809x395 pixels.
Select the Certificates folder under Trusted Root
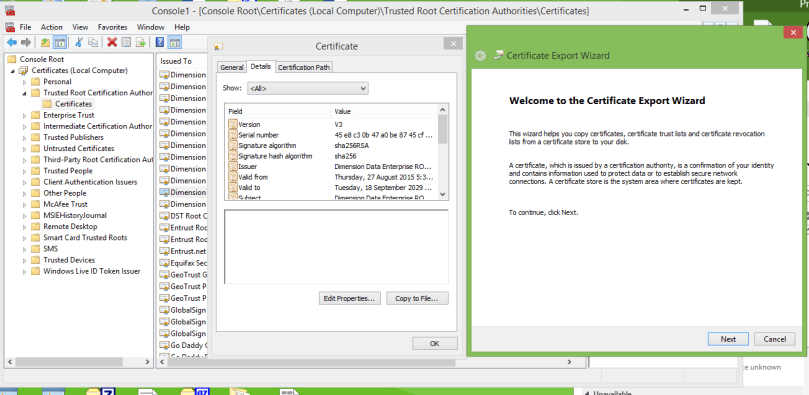(x=73, y=104)
